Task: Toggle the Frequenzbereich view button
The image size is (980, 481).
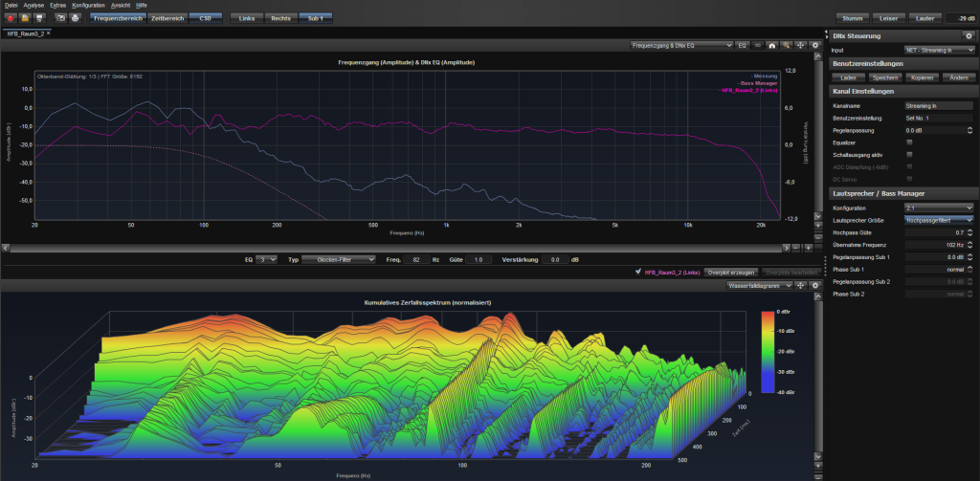Action: (x=118, y=18)
